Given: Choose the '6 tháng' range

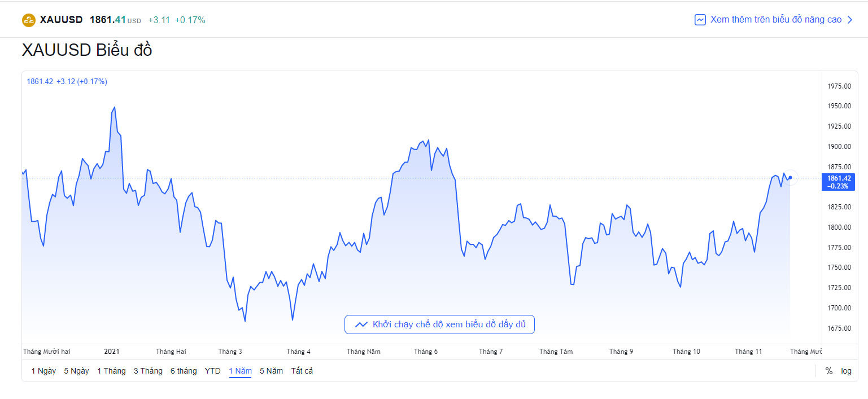Looking at the screenshot, I should 184,371.
